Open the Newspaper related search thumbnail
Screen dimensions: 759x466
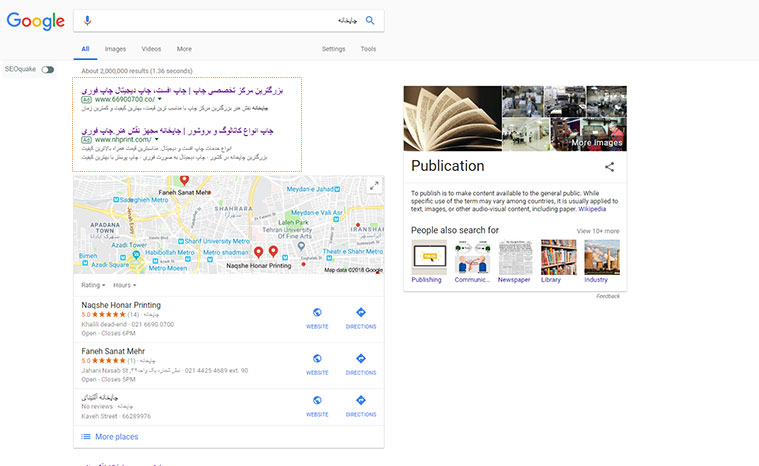click(x=516, y=257)
